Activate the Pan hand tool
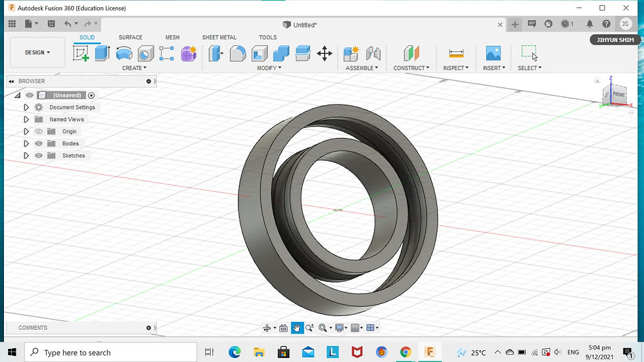 pos(296,328)
